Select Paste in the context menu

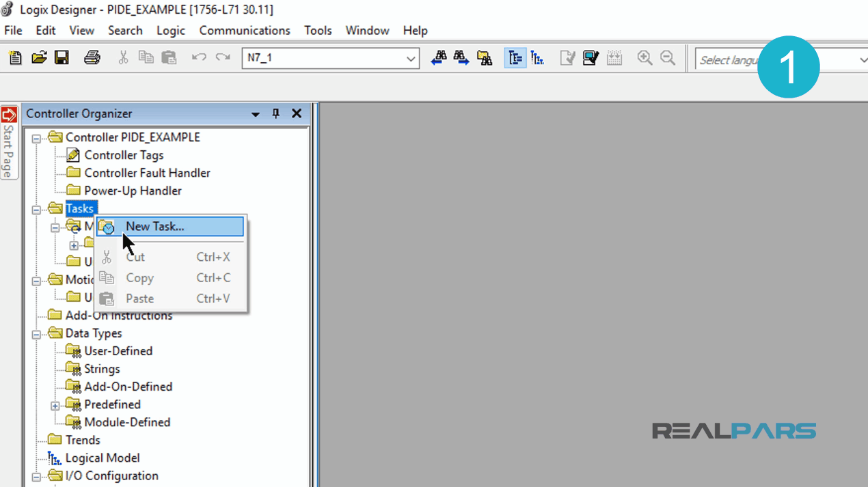pos(139,298)
